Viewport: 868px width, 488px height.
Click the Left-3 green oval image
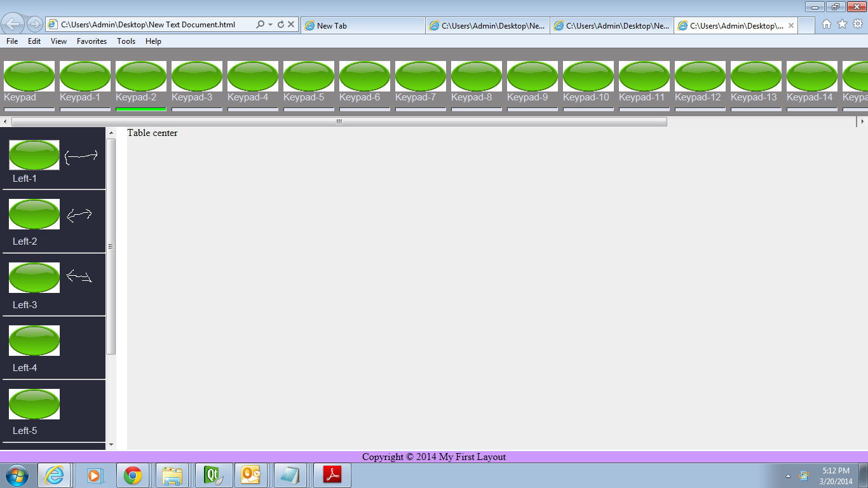tap(34, 278)
